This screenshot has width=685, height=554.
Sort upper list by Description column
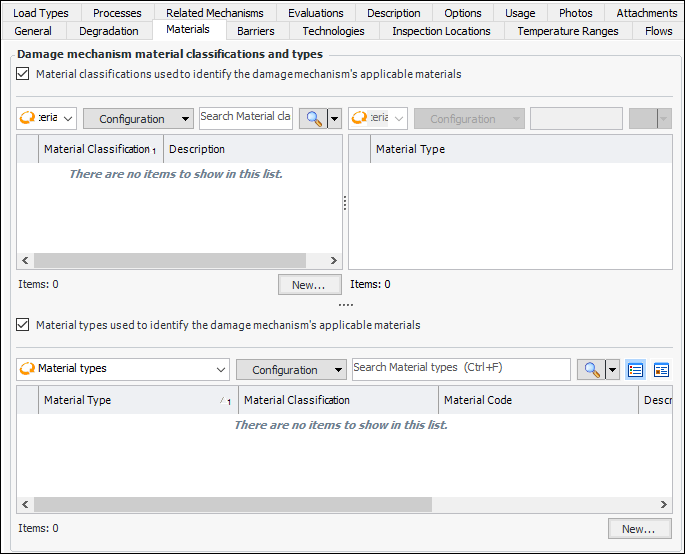click(x=253, y=149)
